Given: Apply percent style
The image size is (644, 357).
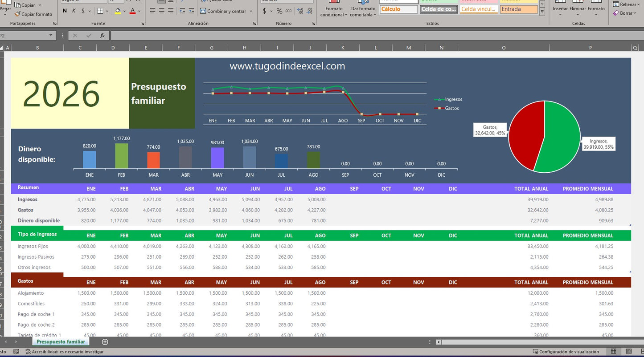Looking at the screenshot, I should pyautogui.click(x=279, y=11).
